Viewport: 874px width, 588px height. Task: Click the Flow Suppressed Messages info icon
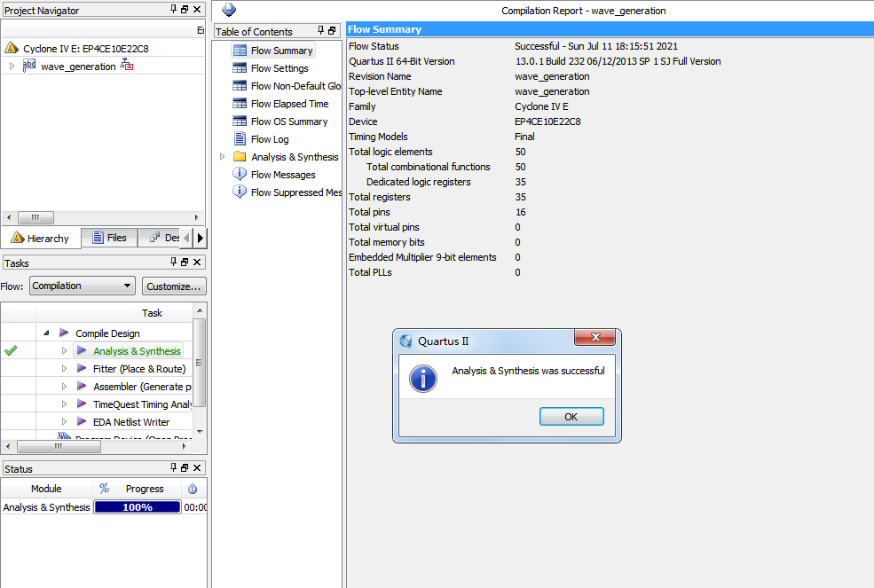point(240,192)
